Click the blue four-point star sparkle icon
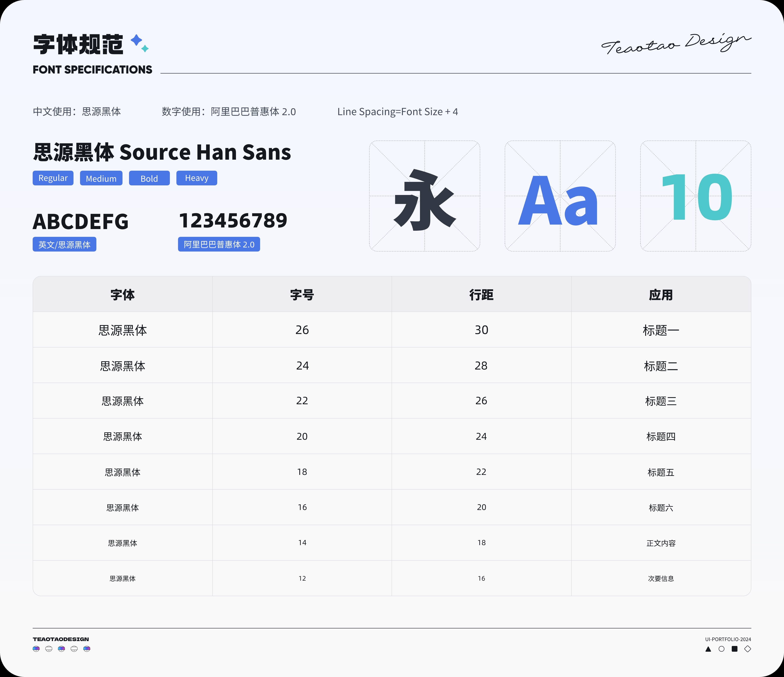Screen dimensions: 784x677 [x=136, y=40]
